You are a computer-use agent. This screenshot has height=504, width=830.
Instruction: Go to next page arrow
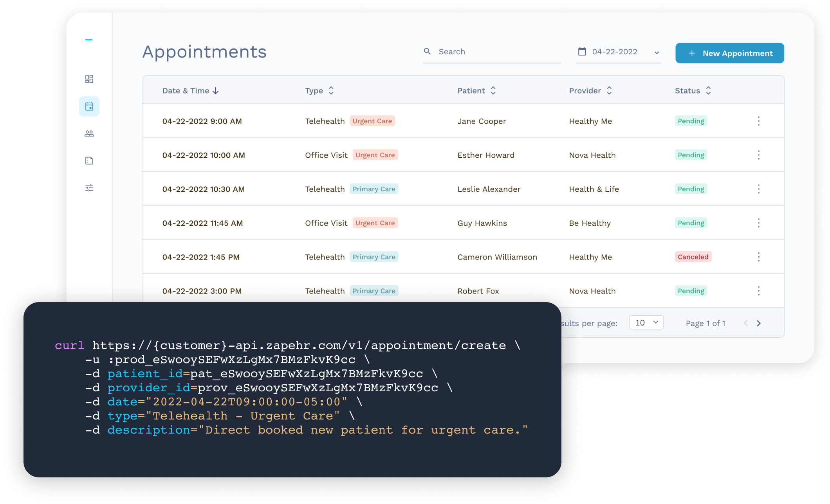tap(758, 323)
